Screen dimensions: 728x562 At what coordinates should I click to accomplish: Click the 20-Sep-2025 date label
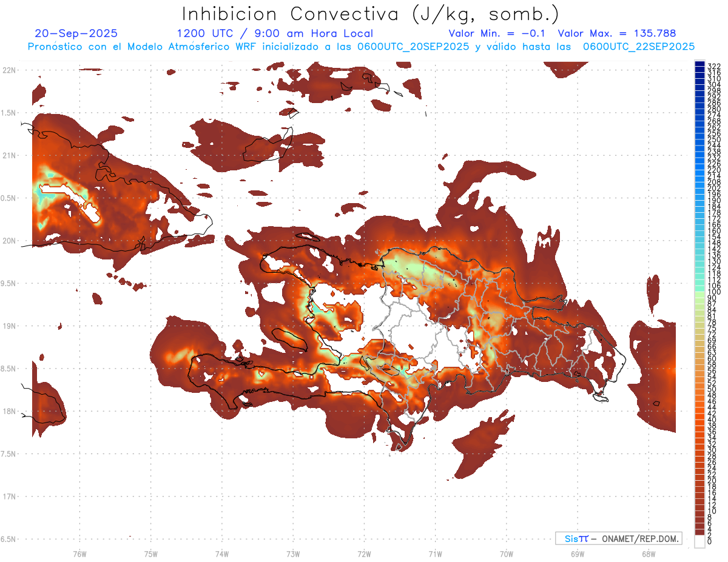point(76,33)
